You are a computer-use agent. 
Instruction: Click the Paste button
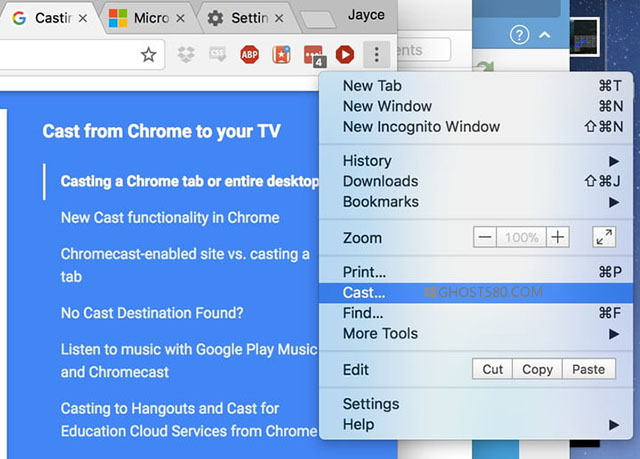click(x=589, y=369)
